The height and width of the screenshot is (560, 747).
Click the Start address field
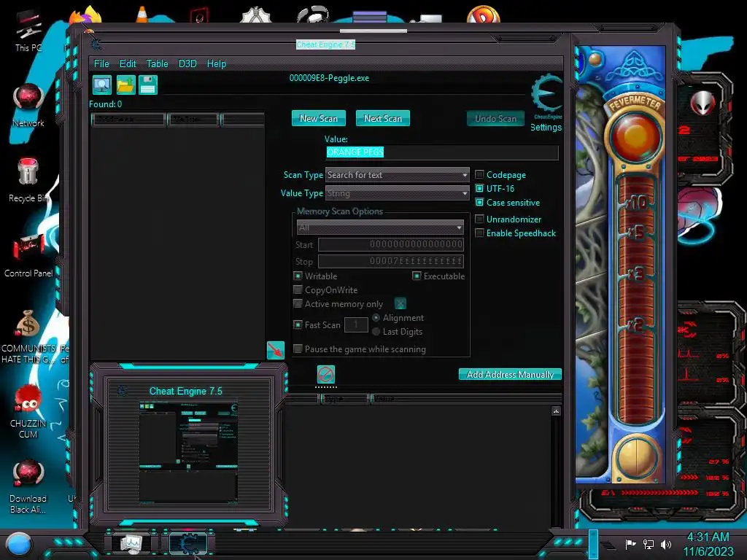[x=391, y=244]
